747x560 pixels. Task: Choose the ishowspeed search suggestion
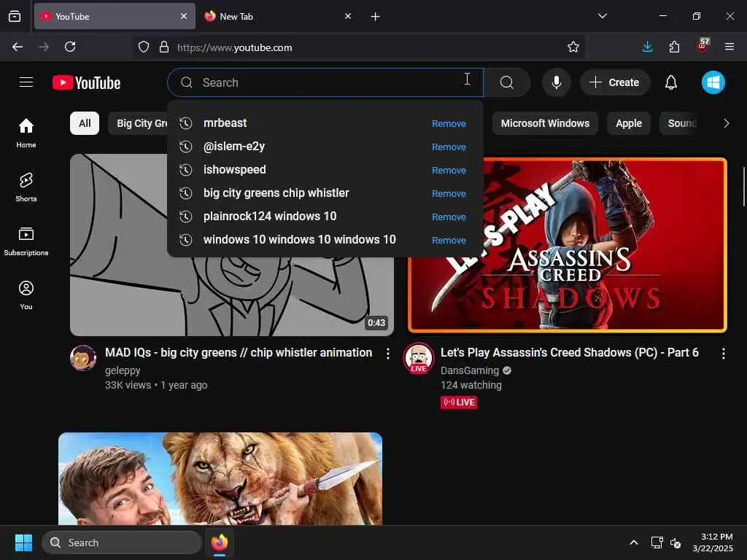[x=324, y=169]
